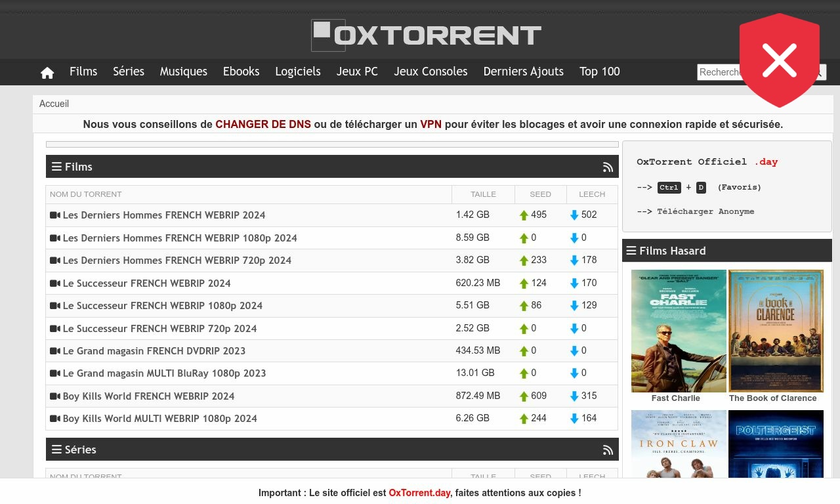This screenshot has height=504, width=840.
Task: Click blue leech arrow in Le Successeur 1080p row
Action: (574, 306)
